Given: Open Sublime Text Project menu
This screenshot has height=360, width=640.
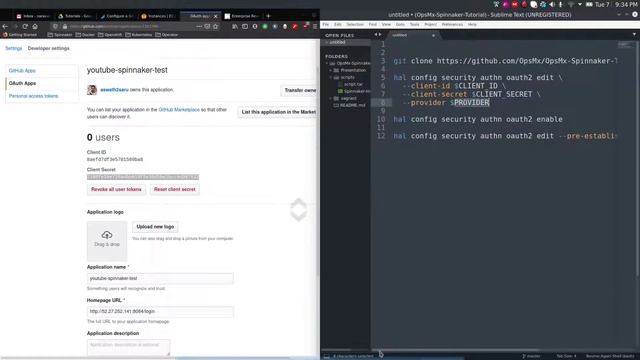Looking at the screenshot, I should tap(430, 24).
